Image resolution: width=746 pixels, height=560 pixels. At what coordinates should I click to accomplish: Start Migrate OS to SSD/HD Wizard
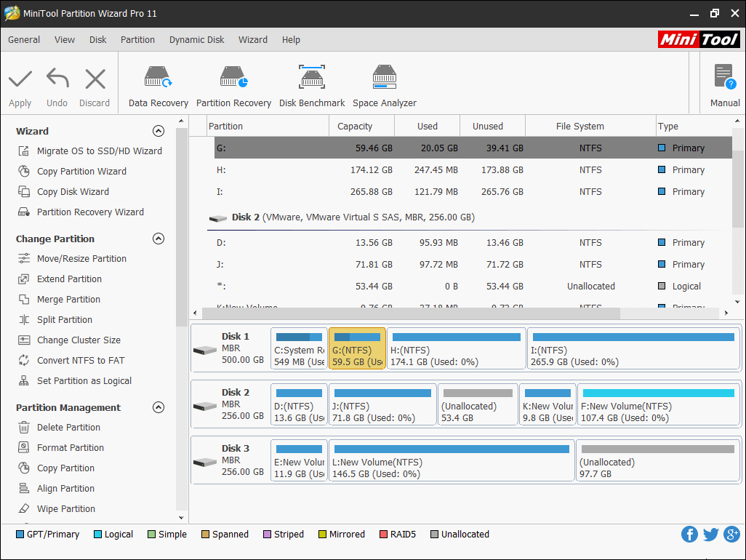pos(90,151)
